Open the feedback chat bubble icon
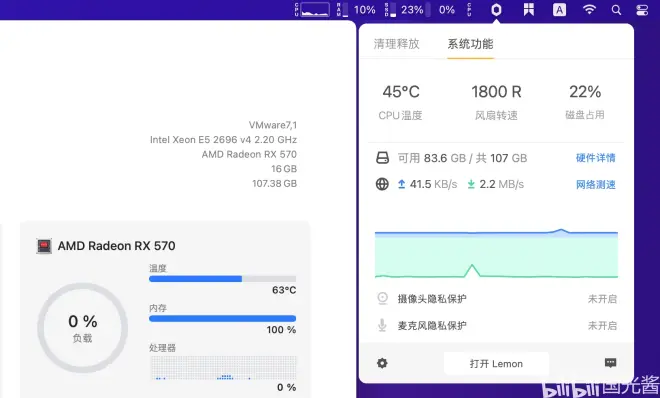660x398 pixels. tap(610, 363)
